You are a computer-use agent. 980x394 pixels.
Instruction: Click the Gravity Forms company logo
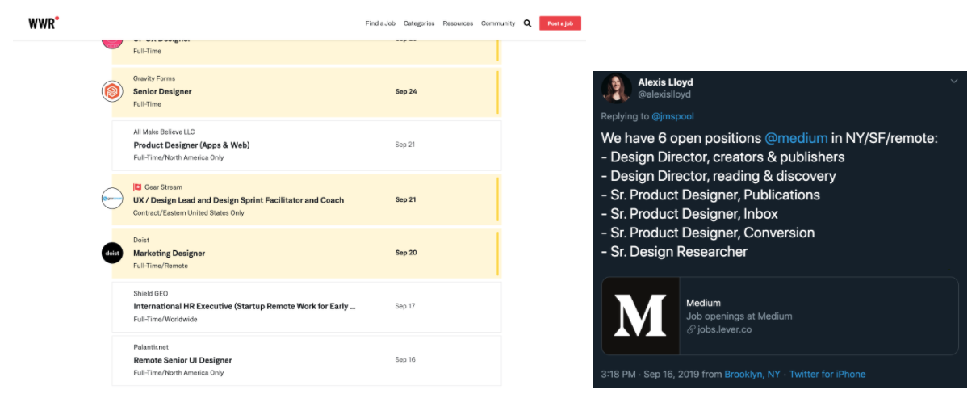click(x=112, y=91)
